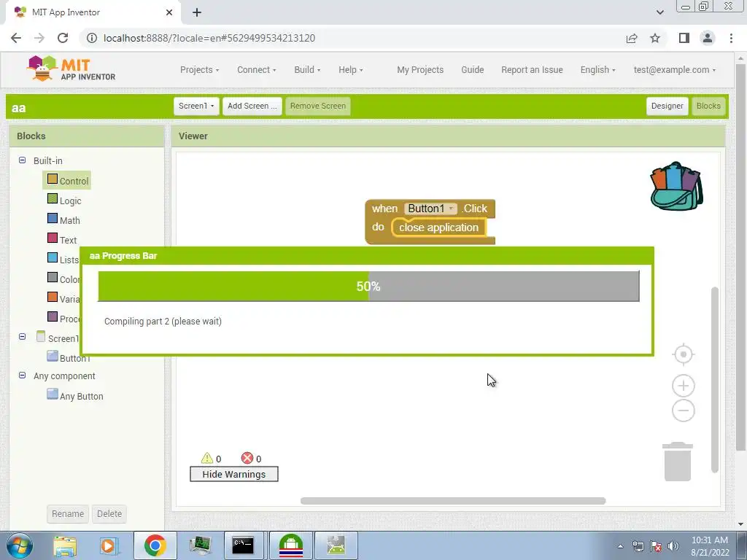Zoom out with the minus icon
The image size is (747, 560).
tap(683, 411)
